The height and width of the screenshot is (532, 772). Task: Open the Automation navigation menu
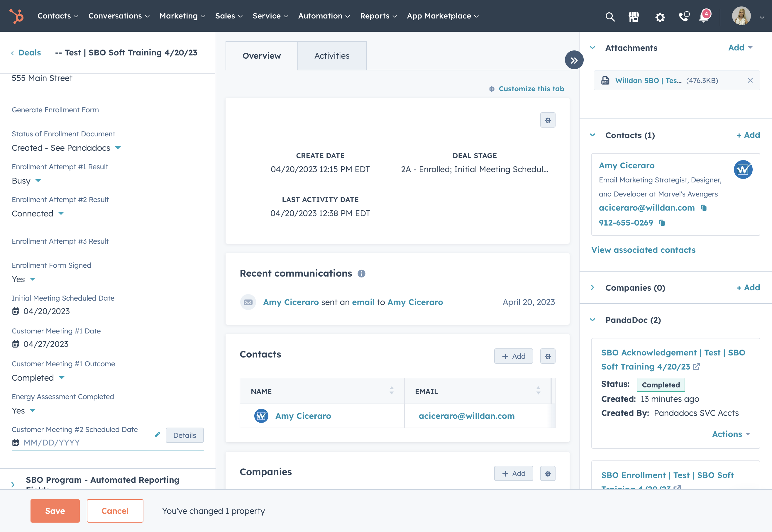pos(324,16)
